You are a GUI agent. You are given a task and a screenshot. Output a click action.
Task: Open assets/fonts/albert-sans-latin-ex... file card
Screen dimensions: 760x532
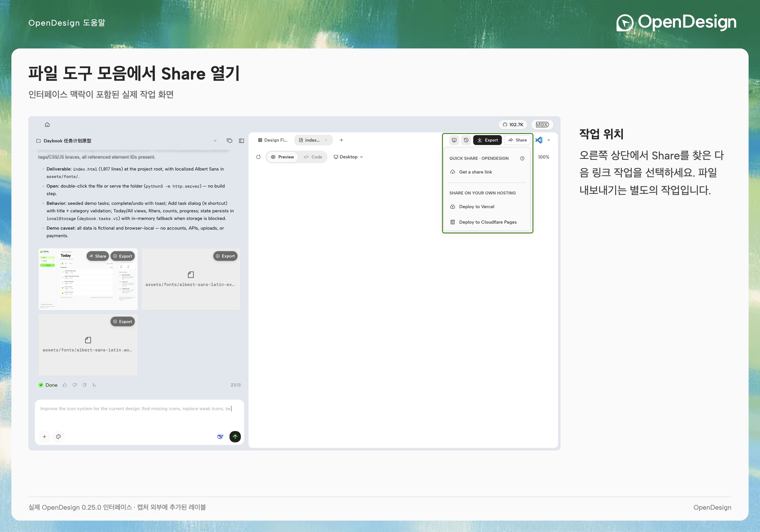tap(191, 280)
